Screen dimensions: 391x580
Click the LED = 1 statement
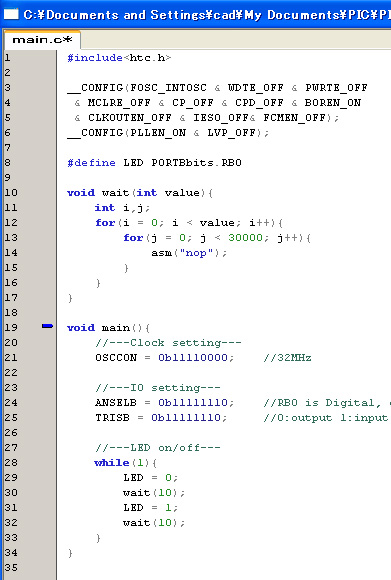pos(151,508)
